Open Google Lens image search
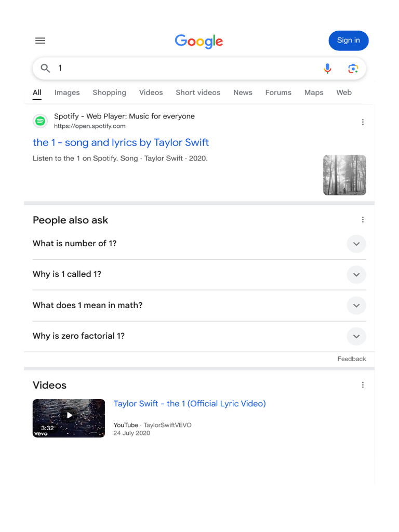This screenshot has height=532, width=399. pyautogui.click(x=353, y=68)
